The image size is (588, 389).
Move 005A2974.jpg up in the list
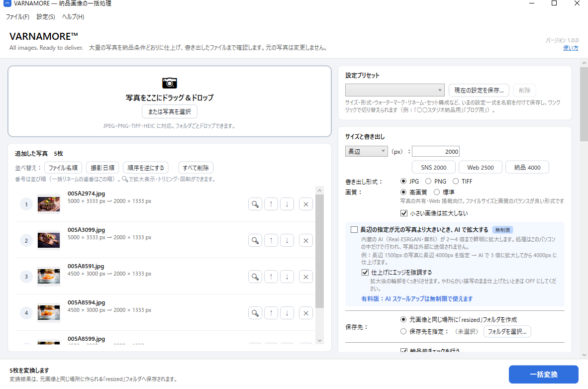[271, 204]
